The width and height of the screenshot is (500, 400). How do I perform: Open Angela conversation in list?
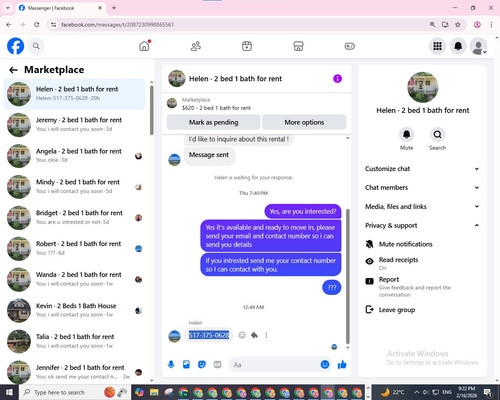pos(74,156)
